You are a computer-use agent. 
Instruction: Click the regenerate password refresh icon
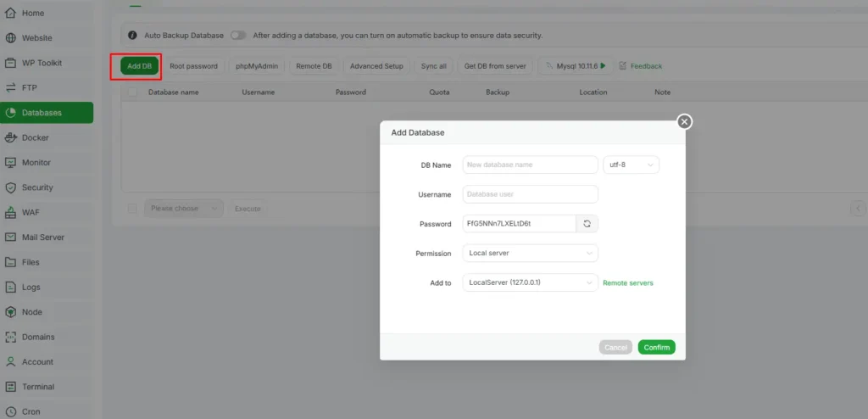pyautogui.click(x=587, y=224)
